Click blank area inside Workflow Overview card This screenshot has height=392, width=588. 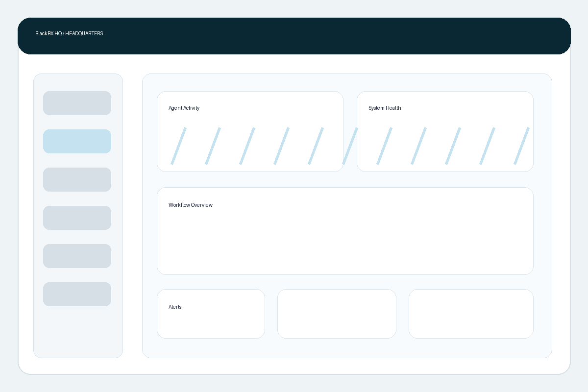tap(345, 240)
